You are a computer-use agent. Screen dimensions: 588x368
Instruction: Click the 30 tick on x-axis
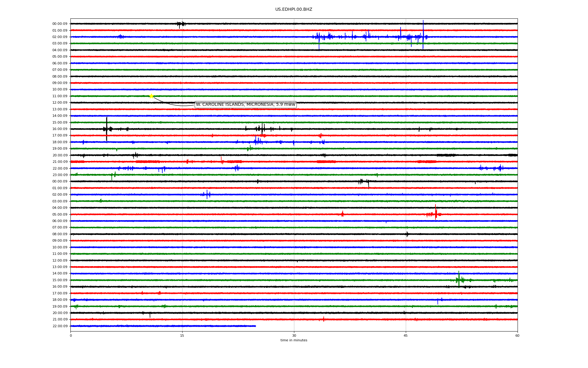[294, 335]
